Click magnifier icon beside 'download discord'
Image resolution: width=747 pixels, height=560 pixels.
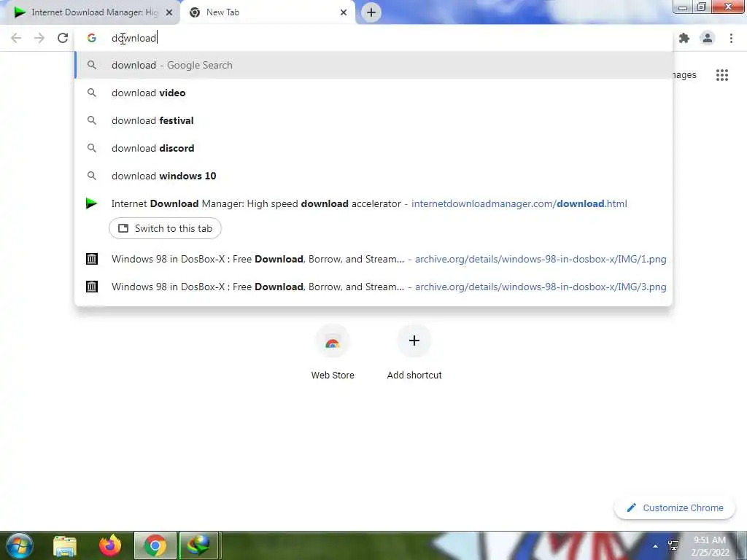click(91, 148)
